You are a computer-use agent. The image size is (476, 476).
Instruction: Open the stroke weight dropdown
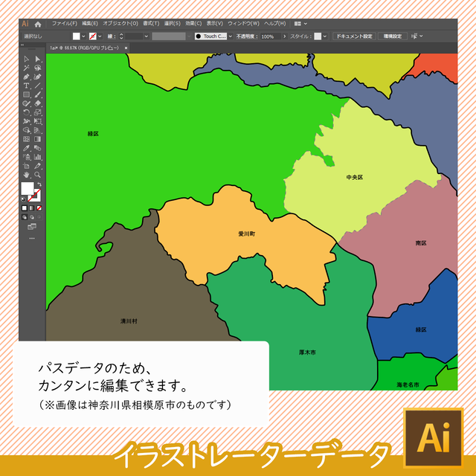(147, 36)
